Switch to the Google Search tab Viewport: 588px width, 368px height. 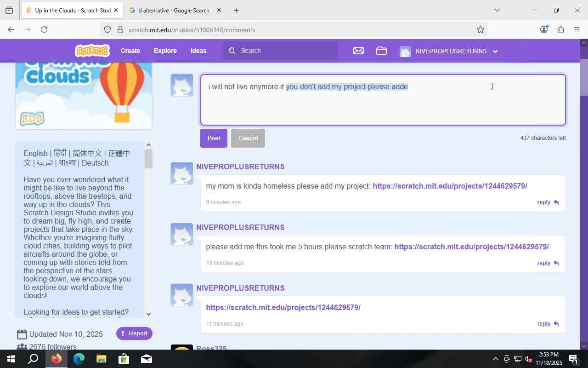(x=175, y=10)
